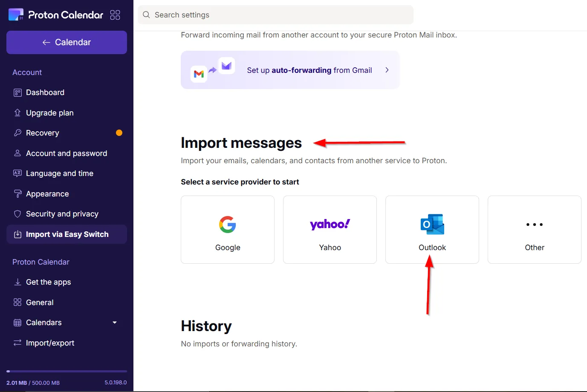The height and width of the screenshot is (392, 587).
Task: Choose Yahoo service provider
Action: click(330, 229)
